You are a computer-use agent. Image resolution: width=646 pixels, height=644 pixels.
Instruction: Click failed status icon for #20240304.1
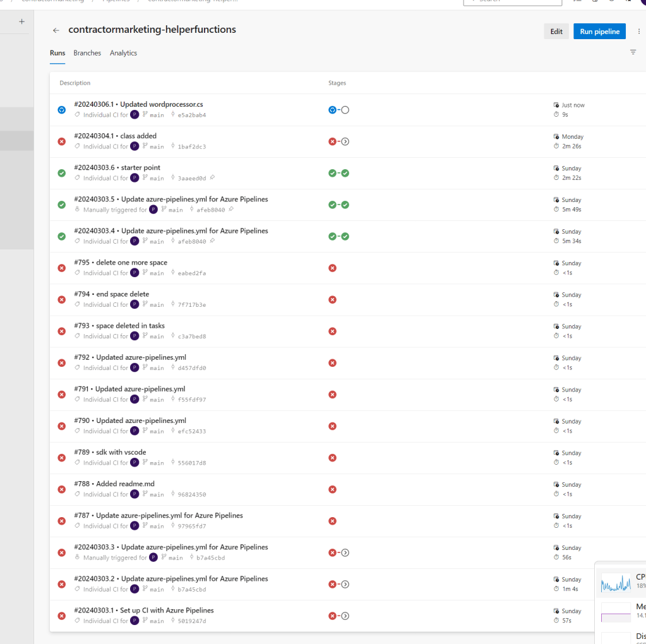pos(61,141)
